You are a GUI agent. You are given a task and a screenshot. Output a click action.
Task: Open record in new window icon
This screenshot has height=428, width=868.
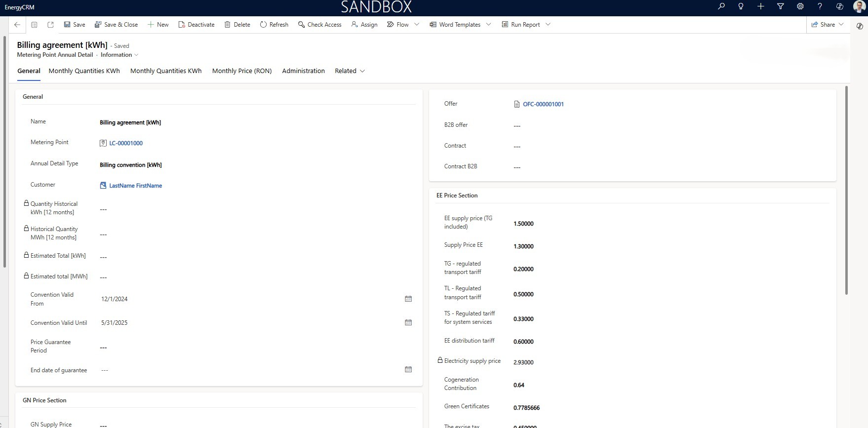(50, 25)
